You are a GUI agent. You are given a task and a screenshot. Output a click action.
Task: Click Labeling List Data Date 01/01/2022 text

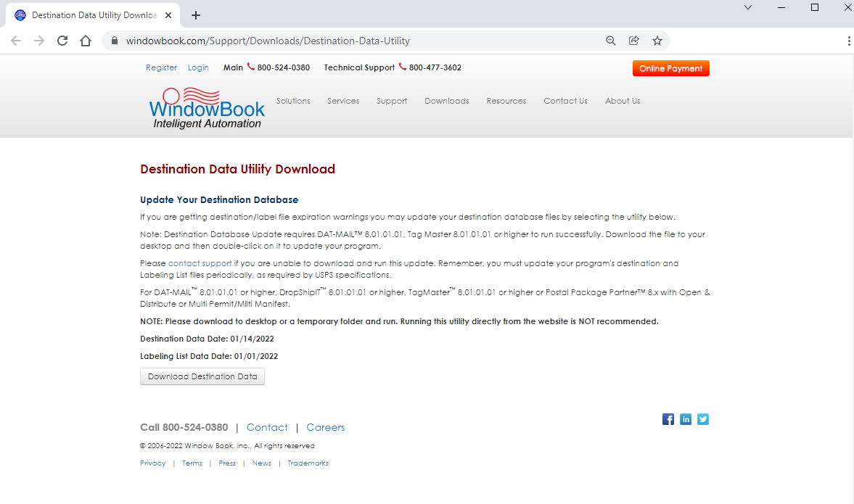click(x=209, y=356)
